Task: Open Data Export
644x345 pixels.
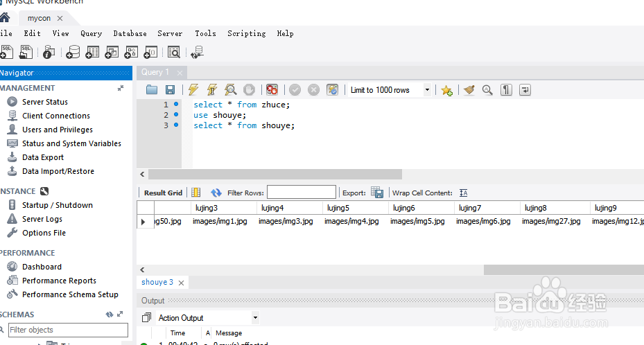Action: (43, 157)
